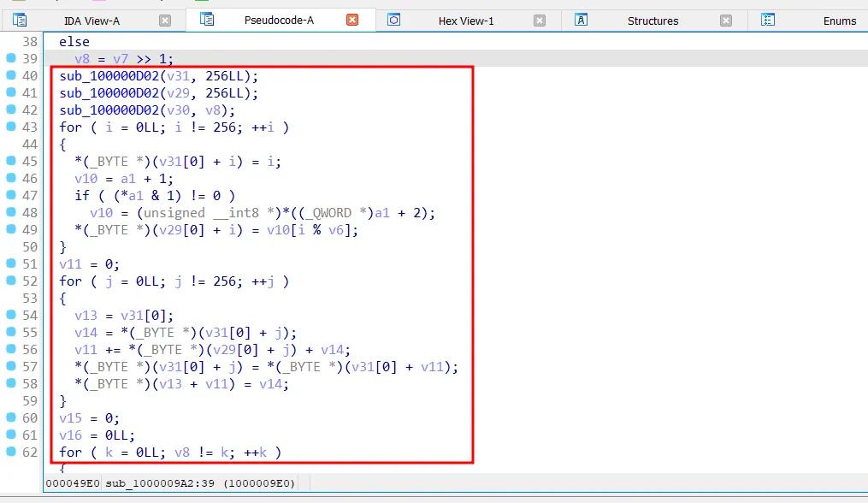Select variable v11 on line 51
This screenshot has width=868, height=503.
(x=70, y=263)
